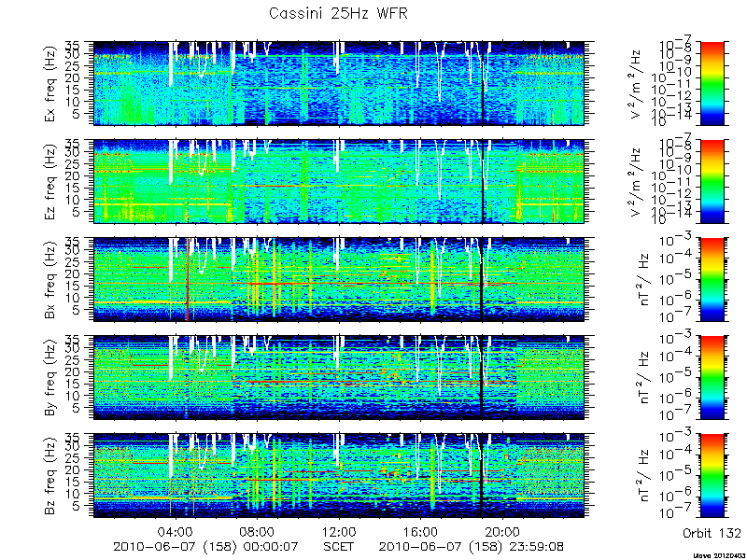Click the 'Orbit 132' label
Viewport: 747px width, 560px height.
(x=712, y=532)
